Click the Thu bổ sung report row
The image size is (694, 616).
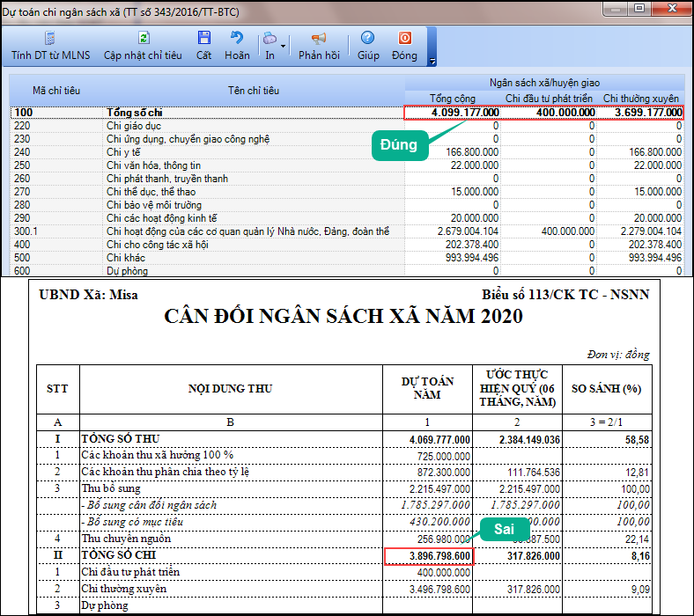(x=343, y=488)
